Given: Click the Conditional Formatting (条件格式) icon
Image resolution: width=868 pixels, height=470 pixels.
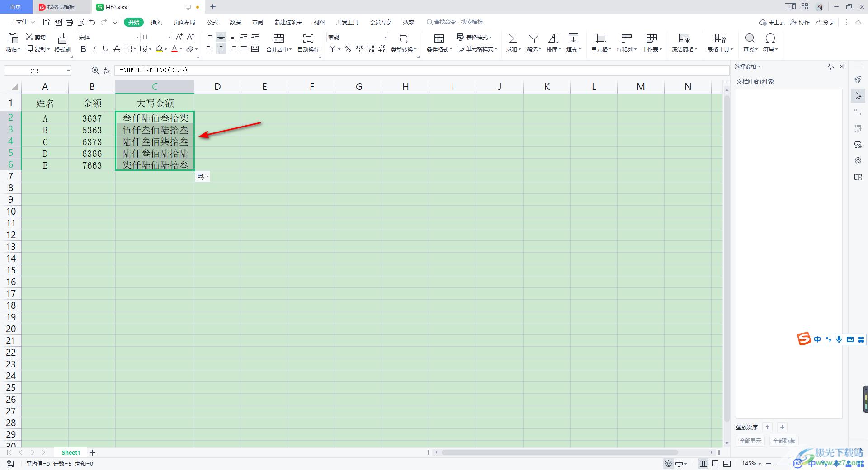Looking at the screenshot, I should (x=439, y=38).
